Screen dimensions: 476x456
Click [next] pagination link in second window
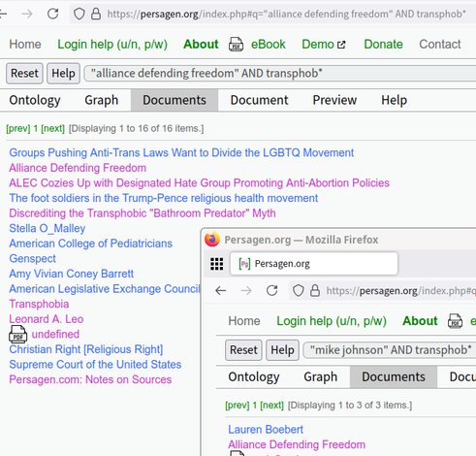271,406
